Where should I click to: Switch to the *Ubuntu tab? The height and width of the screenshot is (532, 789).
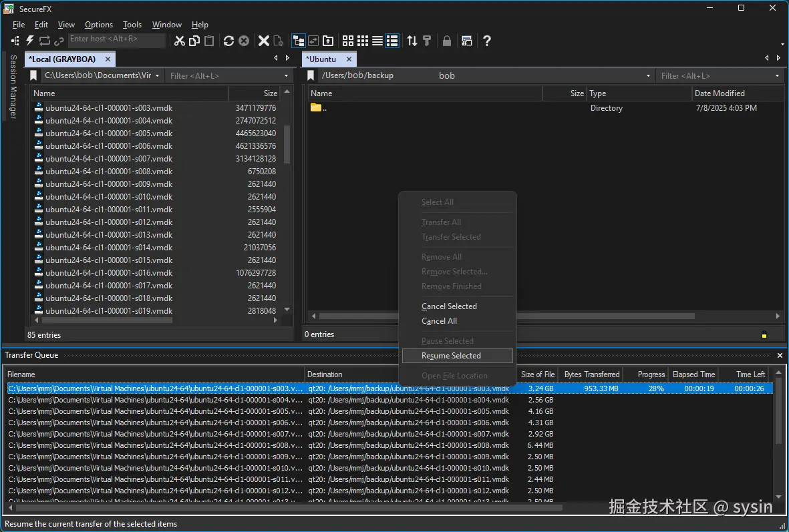(x=321, y=59)
